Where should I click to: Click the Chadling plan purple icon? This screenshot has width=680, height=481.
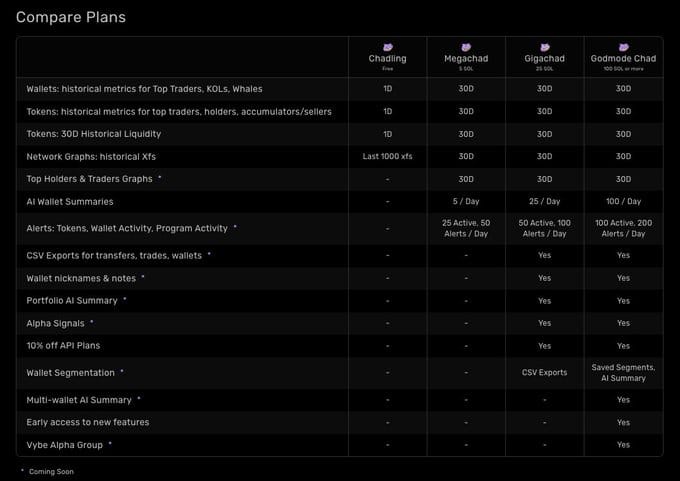(388, 47)
